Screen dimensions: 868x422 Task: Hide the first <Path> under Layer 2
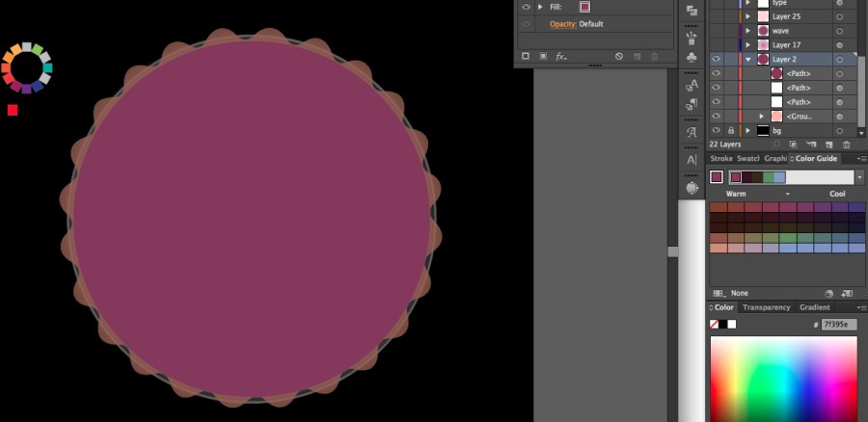tap(717, 73)
